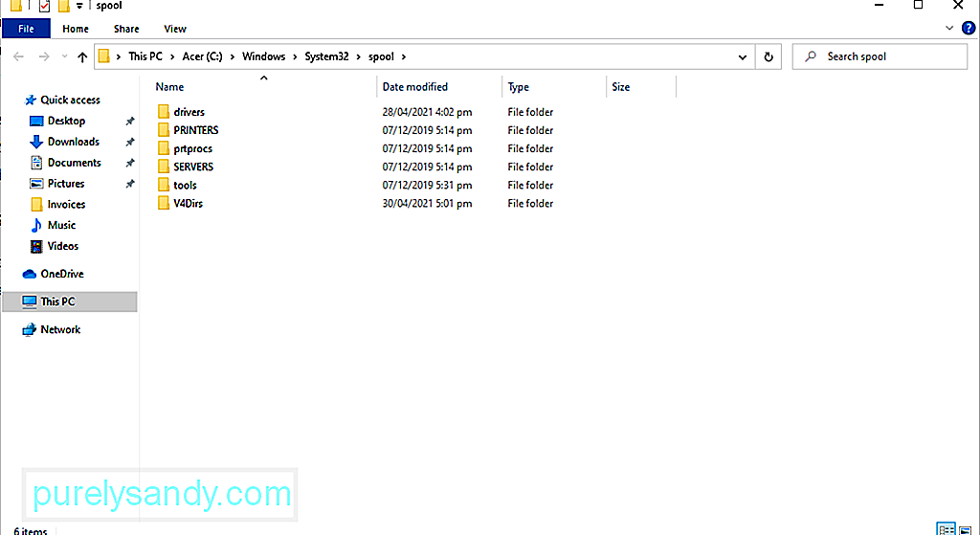
Task: Click the New folder quick access icon
Action: pos(63,6)
